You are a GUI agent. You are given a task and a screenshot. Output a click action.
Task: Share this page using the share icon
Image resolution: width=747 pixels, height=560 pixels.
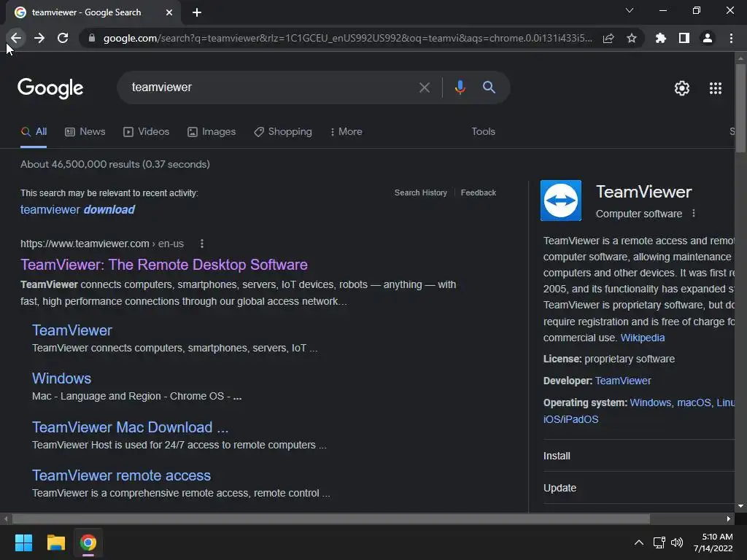(608, 38)
